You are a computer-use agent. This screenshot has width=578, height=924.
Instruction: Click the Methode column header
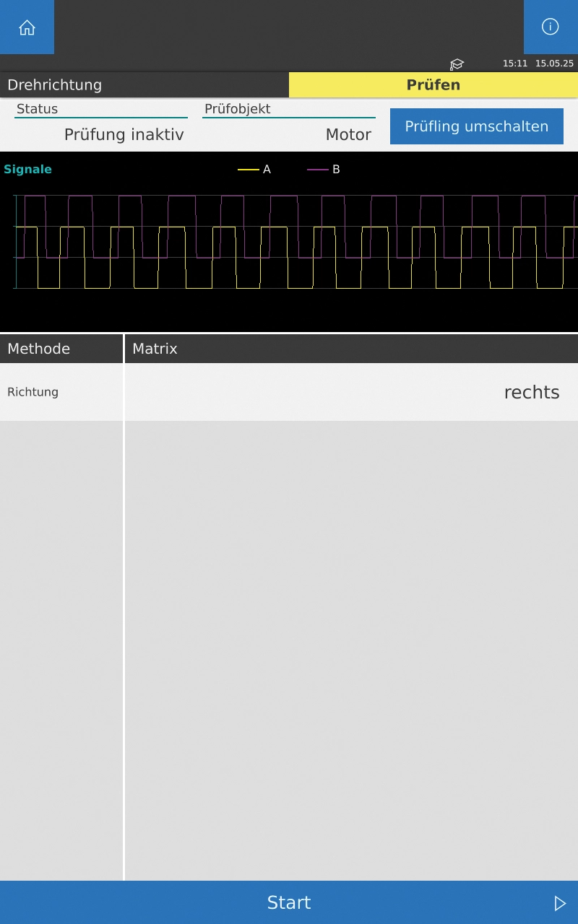coord(39,349)
